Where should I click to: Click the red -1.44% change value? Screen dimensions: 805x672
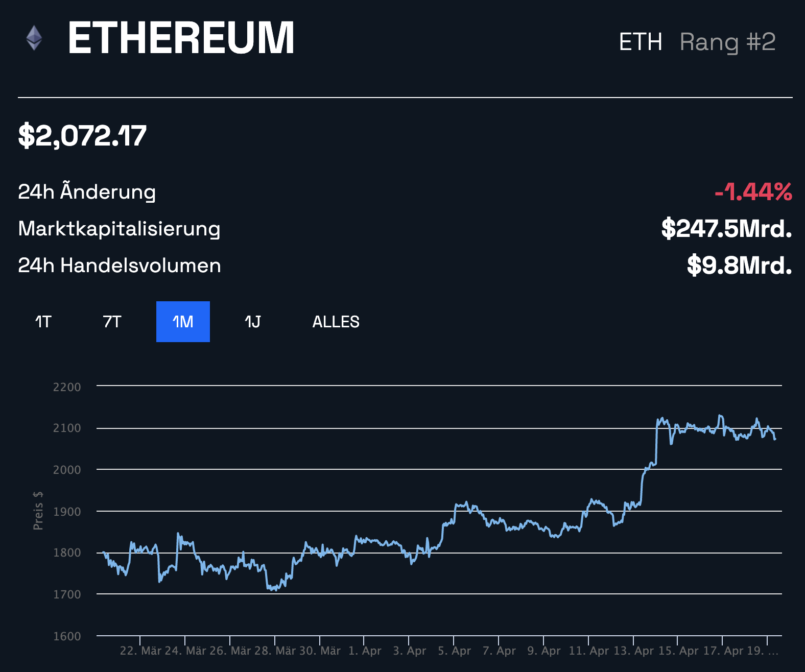[x=753, y=192]
